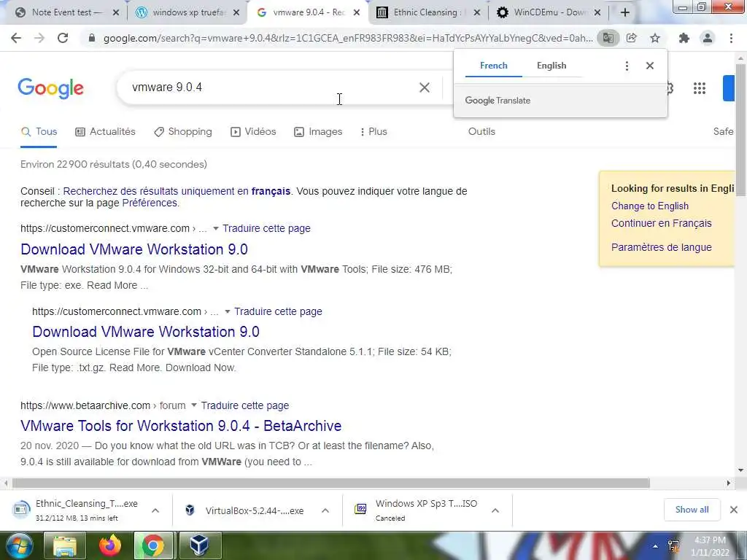Click Show all downloads button
The image size is (747, 560).
point(692,510)
